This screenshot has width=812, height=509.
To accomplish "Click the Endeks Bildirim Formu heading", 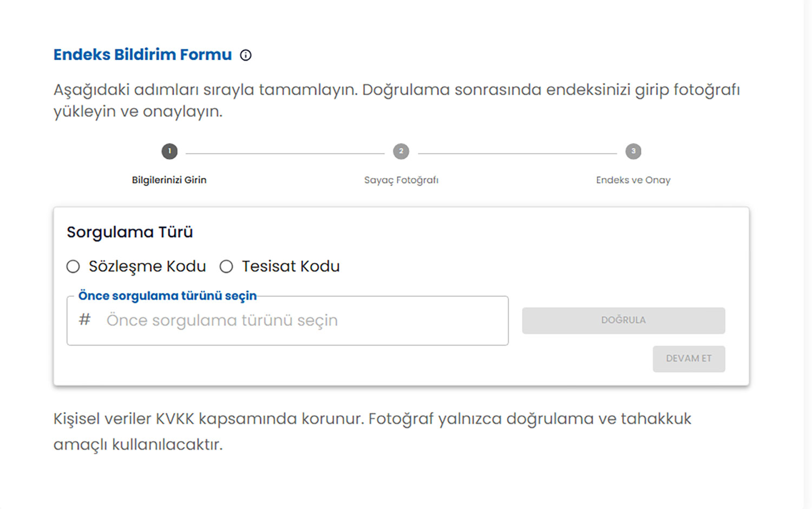I will [142, 55].
